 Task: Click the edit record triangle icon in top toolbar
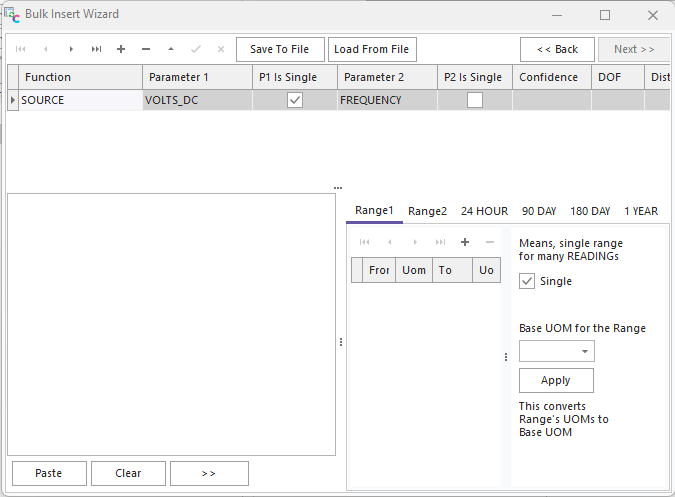click(x=171, y=49)
